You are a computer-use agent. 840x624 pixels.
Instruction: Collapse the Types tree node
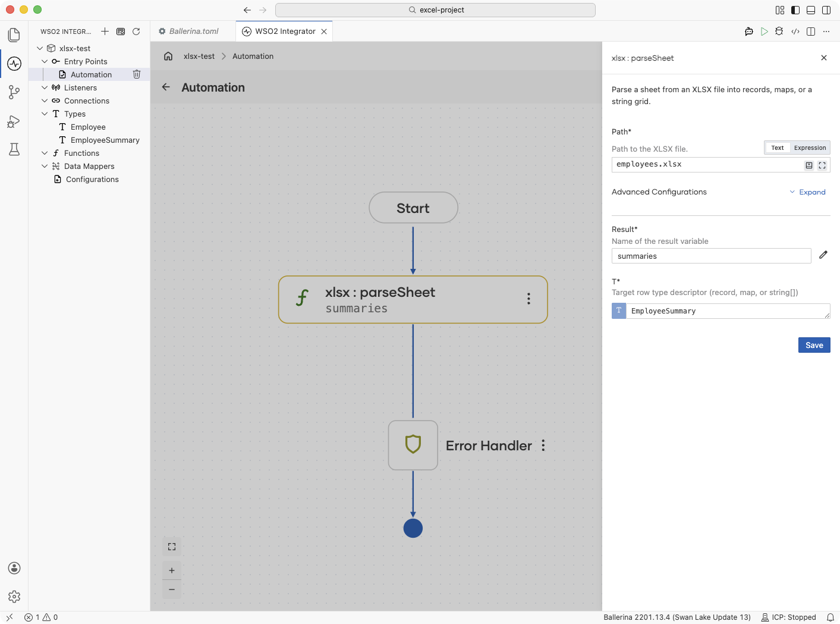[45, 114]
